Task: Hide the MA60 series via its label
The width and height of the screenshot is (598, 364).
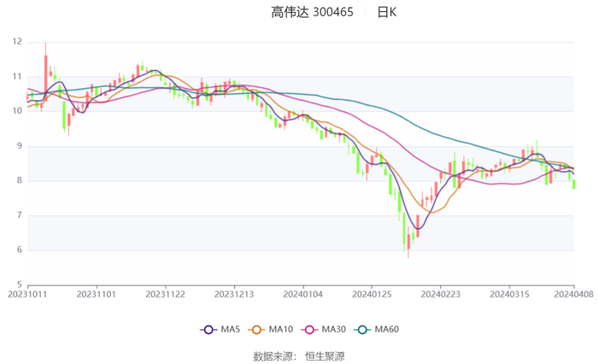Action: tap(387, 330)
